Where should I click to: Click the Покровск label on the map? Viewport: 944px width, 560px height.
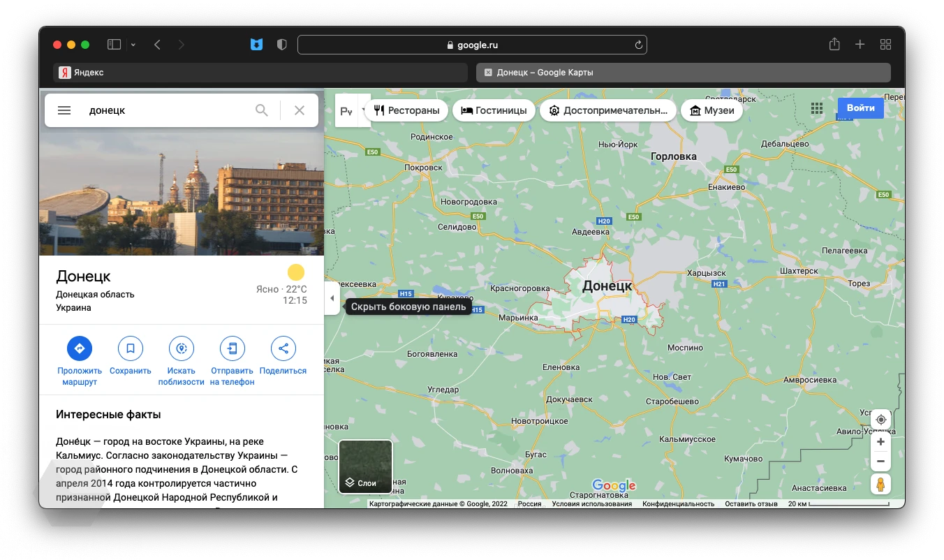pos(424,168)
